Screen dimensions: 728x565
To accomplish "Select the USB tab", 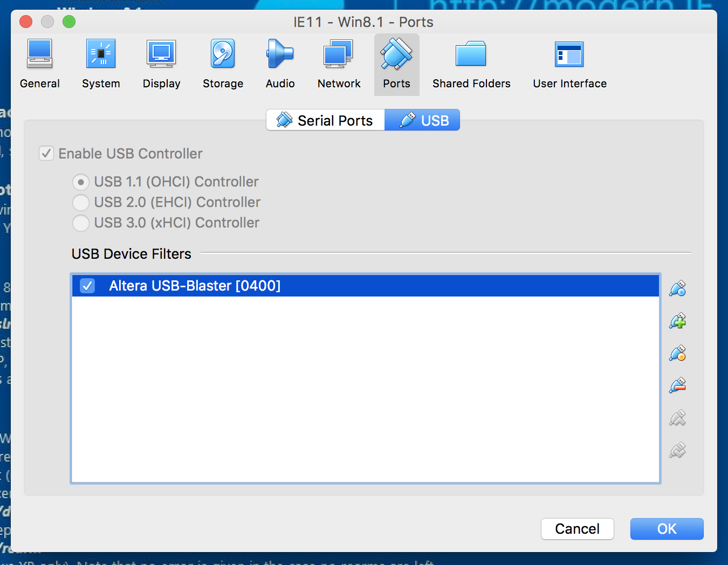I will [x=422, y=120].
